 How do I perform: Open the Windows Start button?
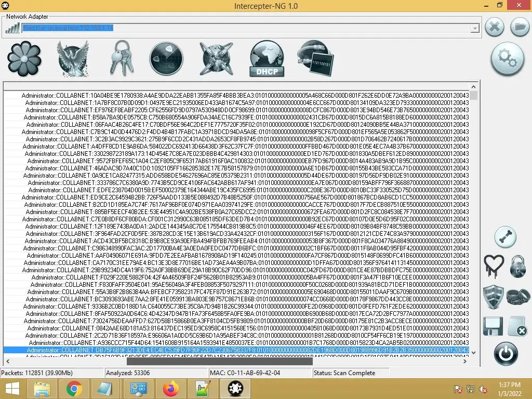click(12, 389)
